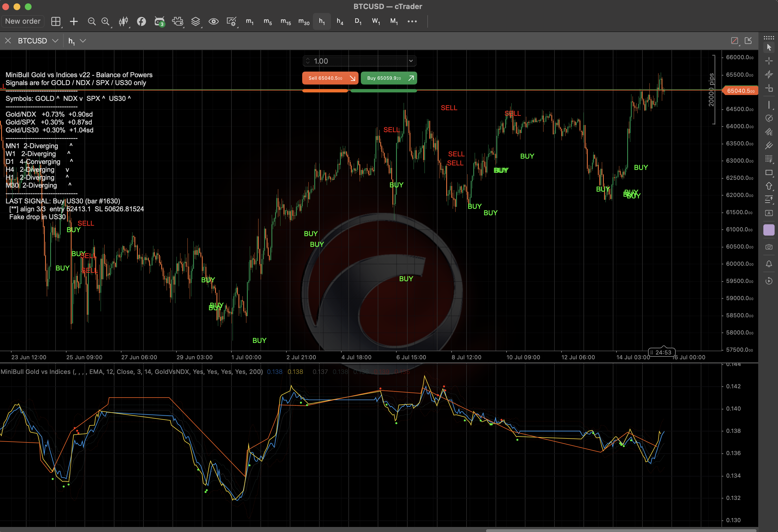Image resolution: width=778 pixels, height=532 pixels.
Task: Select the circle ellipse drawing tool
Action: coord(769,118)
